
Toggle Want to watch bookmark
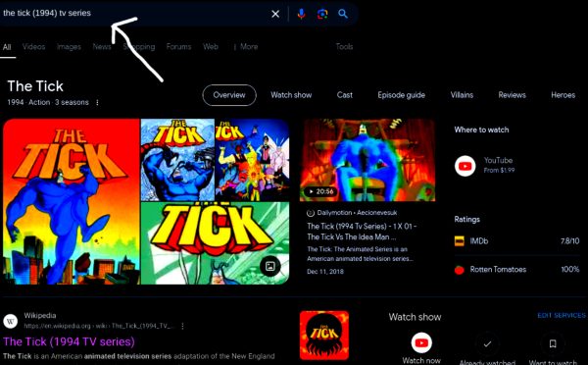coord(553,343)
